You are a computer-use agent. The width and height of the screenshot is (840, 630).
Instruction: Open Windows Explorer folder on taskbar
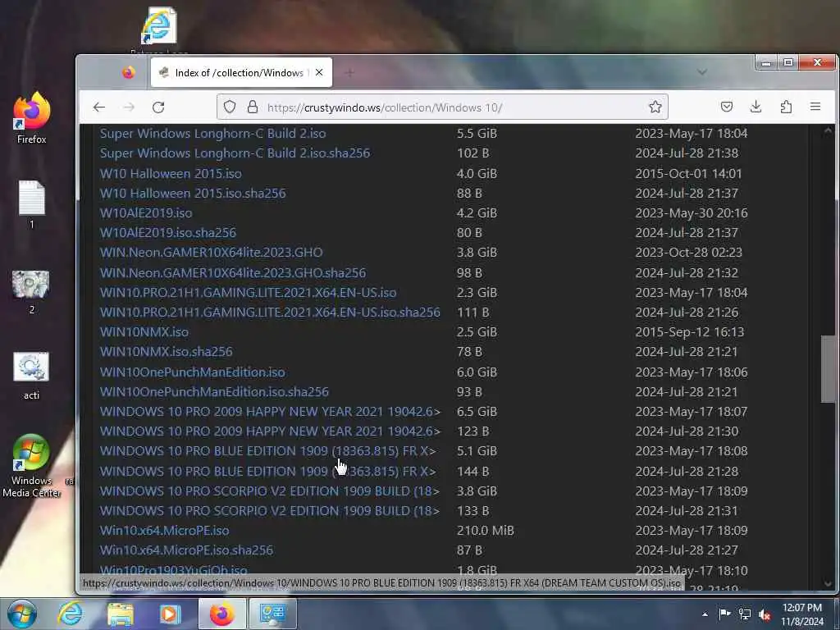[x=120, y=614]
